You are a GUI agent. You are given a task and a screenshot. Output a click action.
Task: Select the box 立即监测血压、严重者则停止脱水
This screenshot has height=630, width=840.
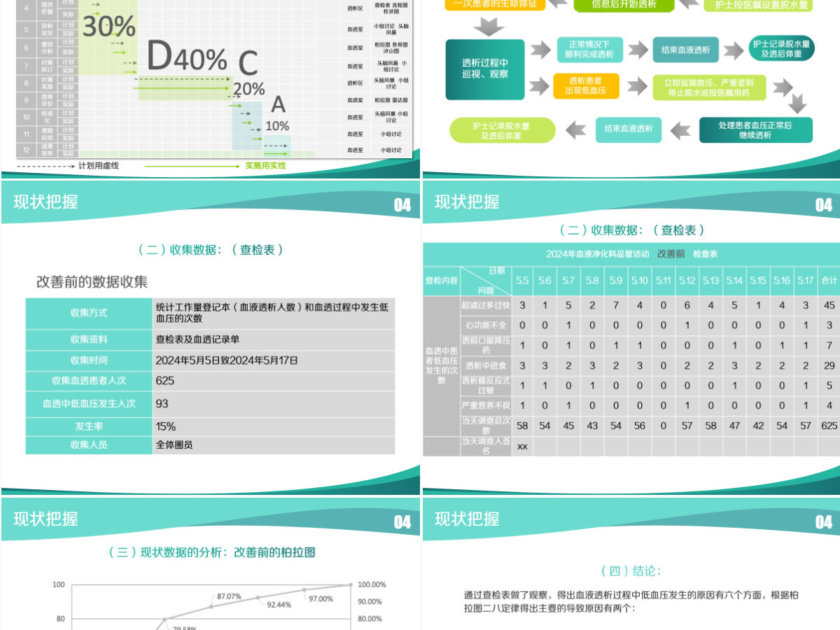pyautogui.click(x=708, y=87)
